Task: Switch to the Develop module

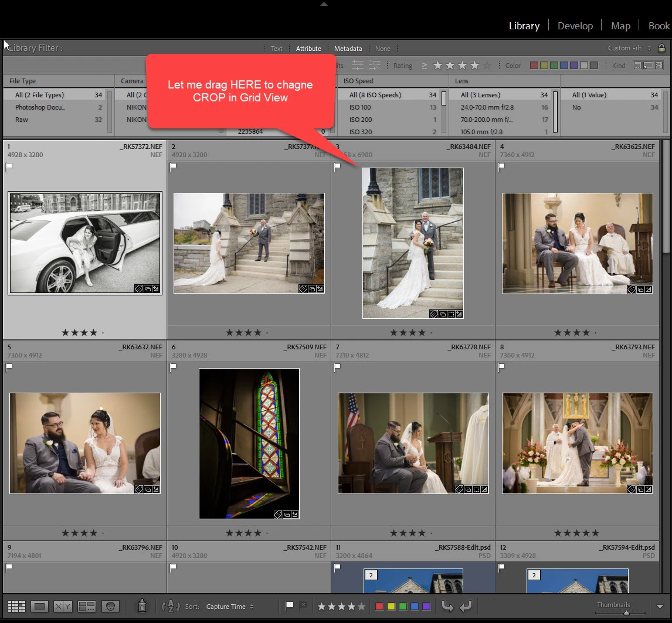Action: [x=575, y=26]
